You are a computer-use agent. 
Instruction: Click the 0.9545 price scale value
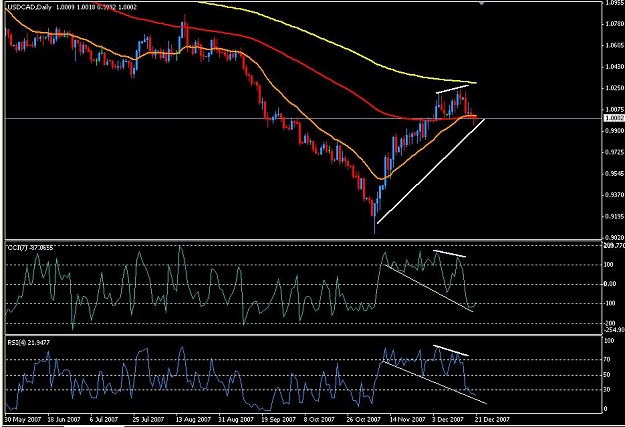click(615, 173)
